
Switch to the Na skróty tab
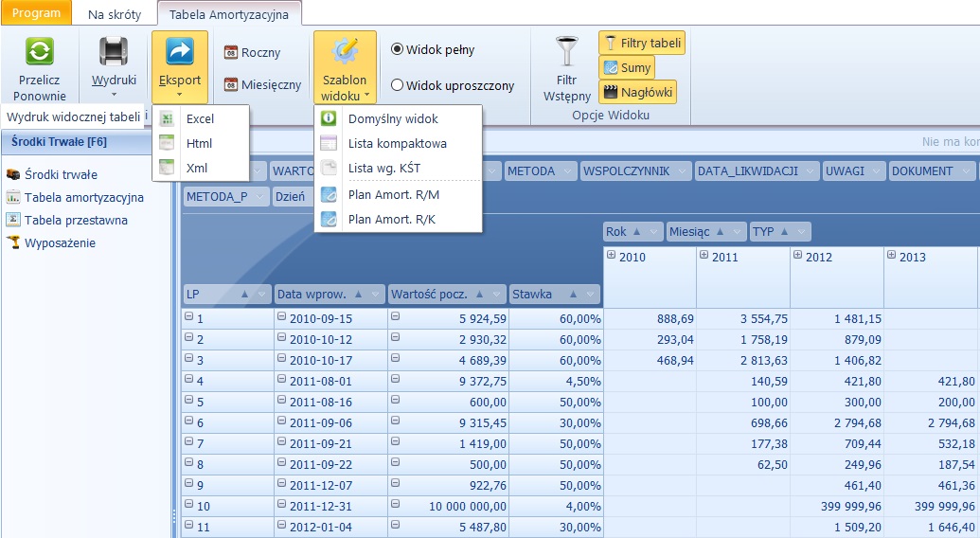(x=114, y=14)
